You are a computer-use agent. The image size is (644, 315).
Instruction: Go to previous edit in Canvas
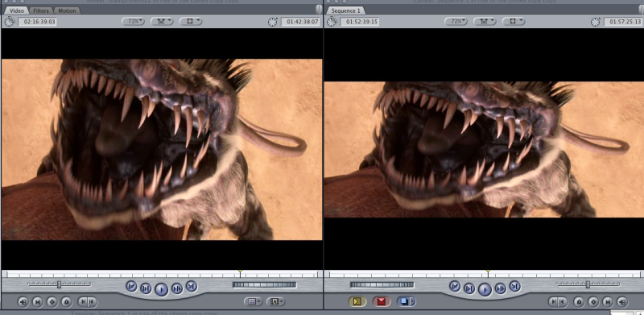(455, 286)
